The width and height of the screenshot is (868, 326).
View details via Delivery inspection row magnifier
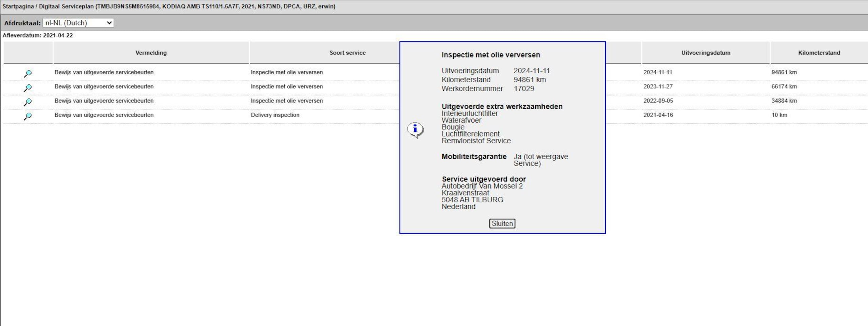(28, 116)
